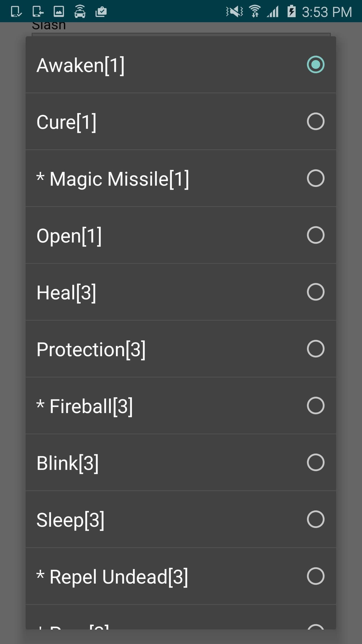Pick the Open[1] radio button
The width and height of the screenshot is (362, 644).
click(315, 235)
